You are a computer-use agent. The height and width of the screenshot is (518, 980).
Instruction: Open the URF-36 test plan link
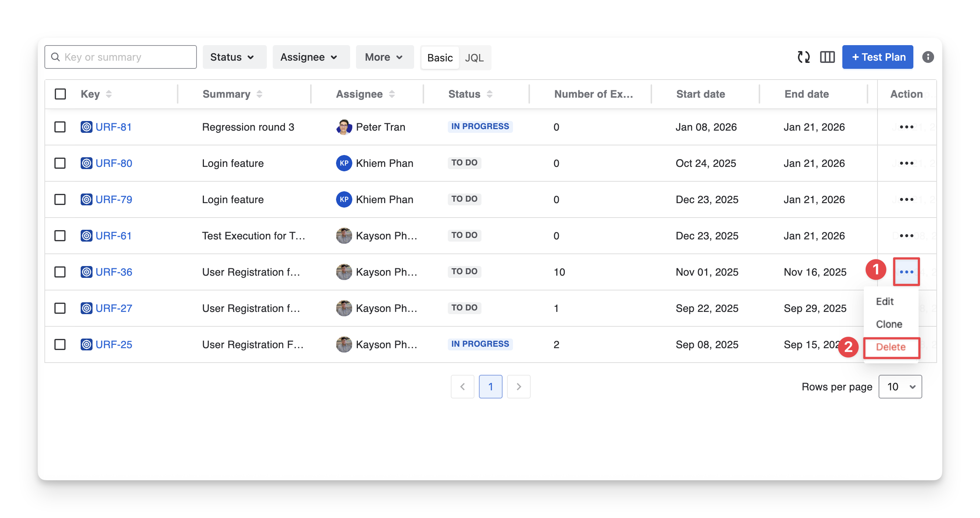click(x=114, y=272)
